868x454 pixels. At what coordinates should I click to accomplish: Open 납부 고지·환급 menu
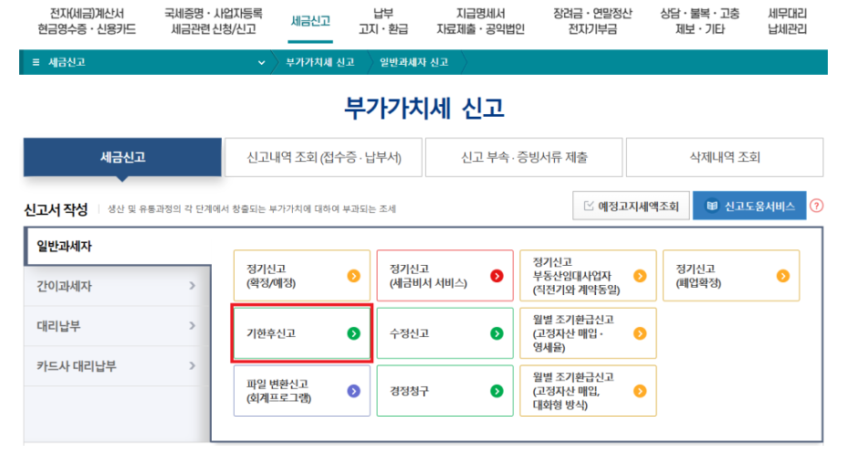[383, 21]
